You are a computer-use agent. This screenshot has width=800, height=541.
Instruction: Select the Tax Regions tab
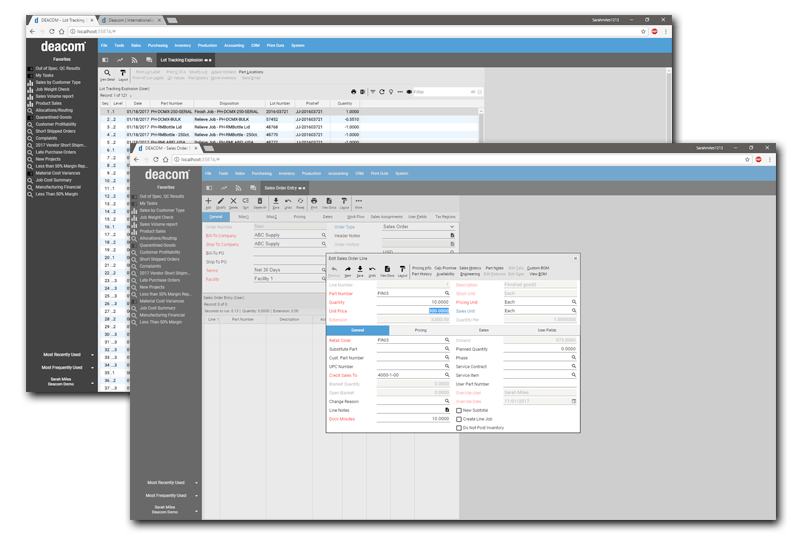click(445, 217)
